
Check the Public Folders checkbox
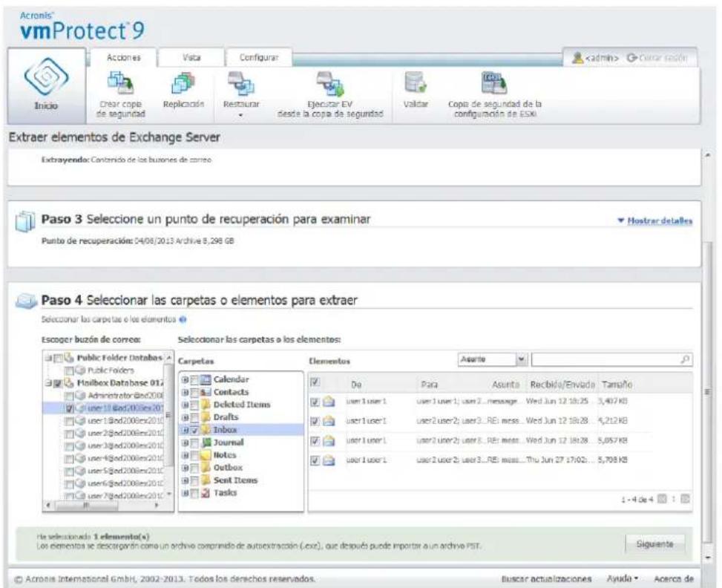70,370
